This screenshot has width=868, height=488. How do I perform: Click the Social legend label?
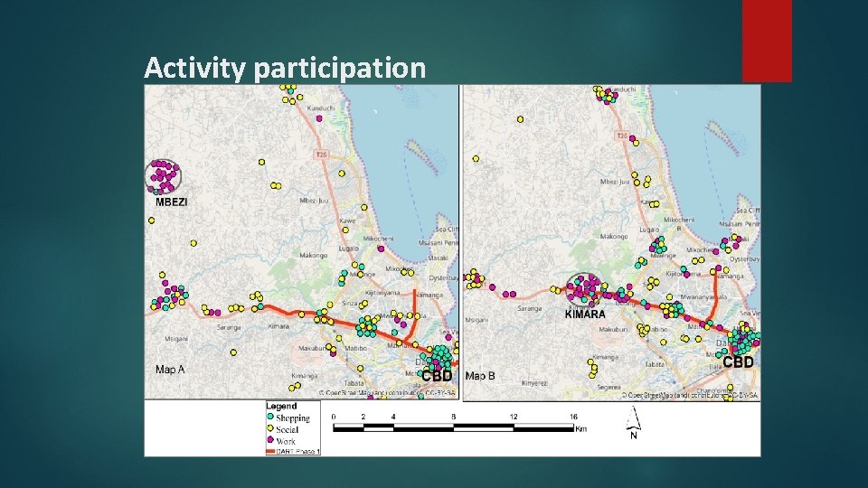tap(287, 430)
